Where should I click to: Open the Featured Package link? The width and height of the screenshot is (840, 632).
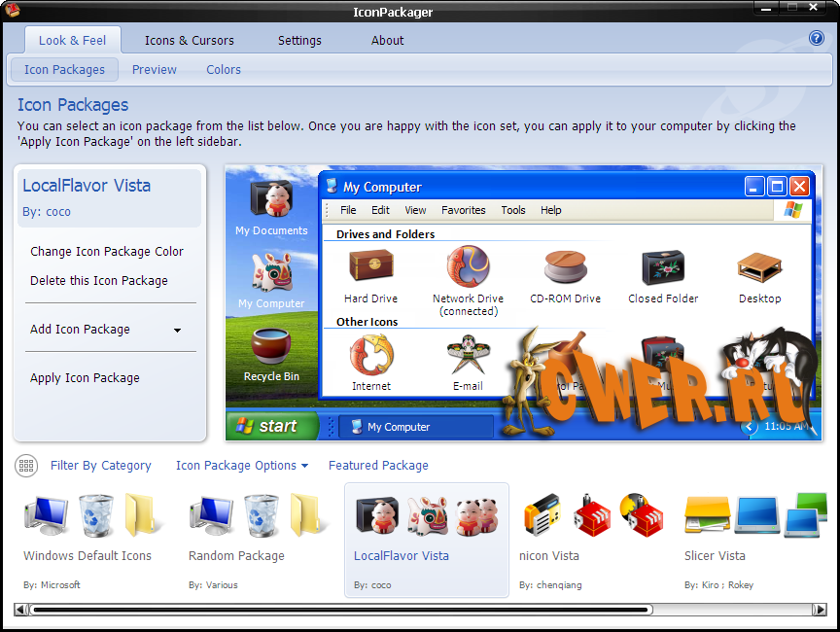(x=378, y=466)
